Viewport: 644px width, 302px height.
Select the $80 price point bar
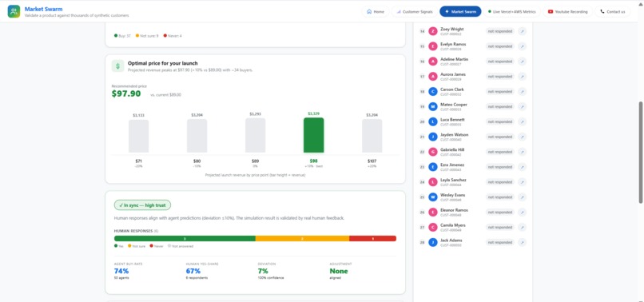click(x=197, y=136)
